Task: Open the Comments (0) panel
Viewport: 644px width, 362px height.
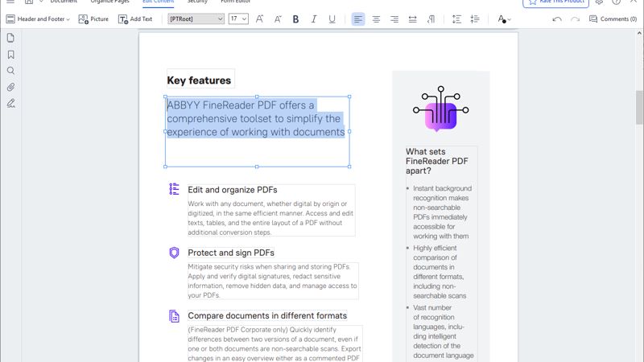Action: tap(613, 19)
